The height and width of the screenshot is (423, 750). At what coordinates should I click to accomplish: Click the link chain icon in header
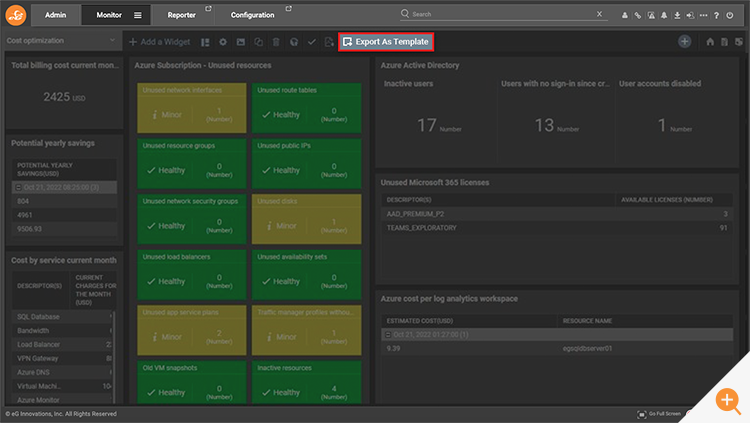coord(638,15)
